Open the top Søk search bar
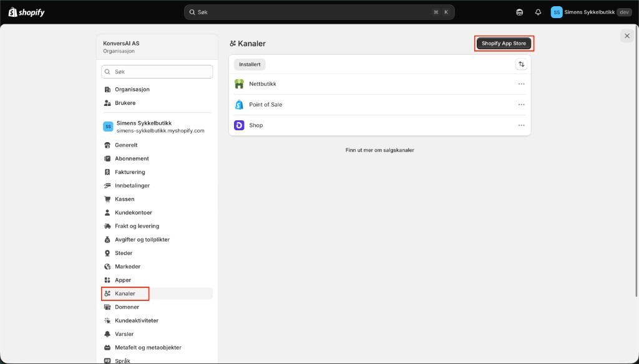639x364 pixels. point(319,12)
